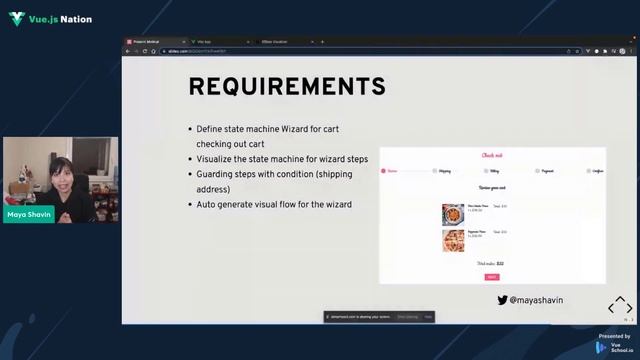The height and width of the screenshot is (360, 640).
Task: Click the @mayashavin Twitter handle
Action: coord(536,300)
